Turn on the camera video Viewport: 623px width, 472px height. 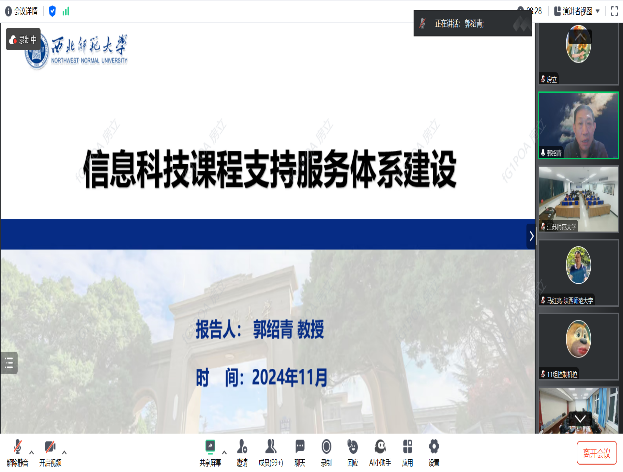tap(48, 448)
